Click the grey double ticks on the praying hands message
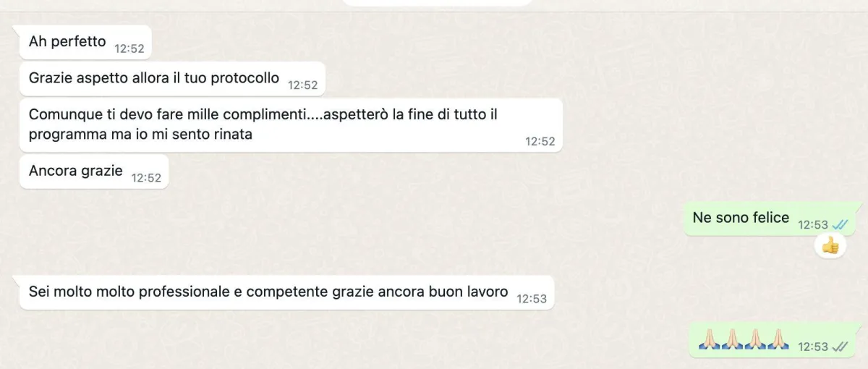Image resolution: width=868 pixels, height=369 pixels. 840,347
